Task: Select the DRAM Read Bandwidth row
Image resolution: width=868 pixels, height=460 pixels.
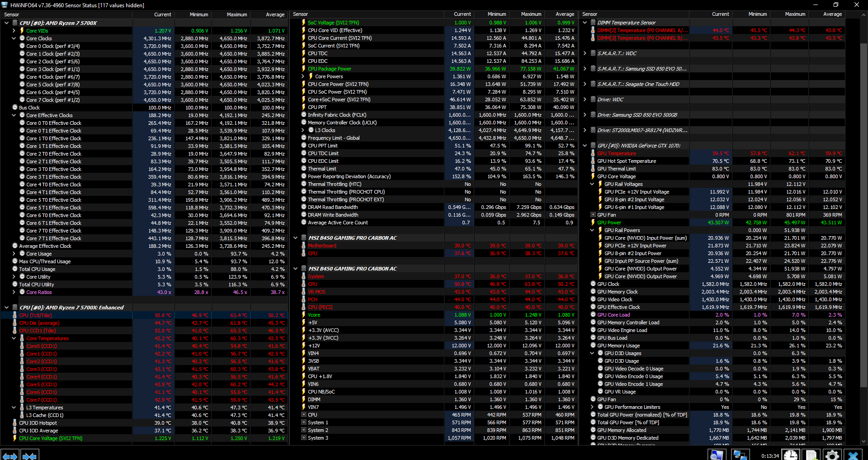Action: coord(434,207)
